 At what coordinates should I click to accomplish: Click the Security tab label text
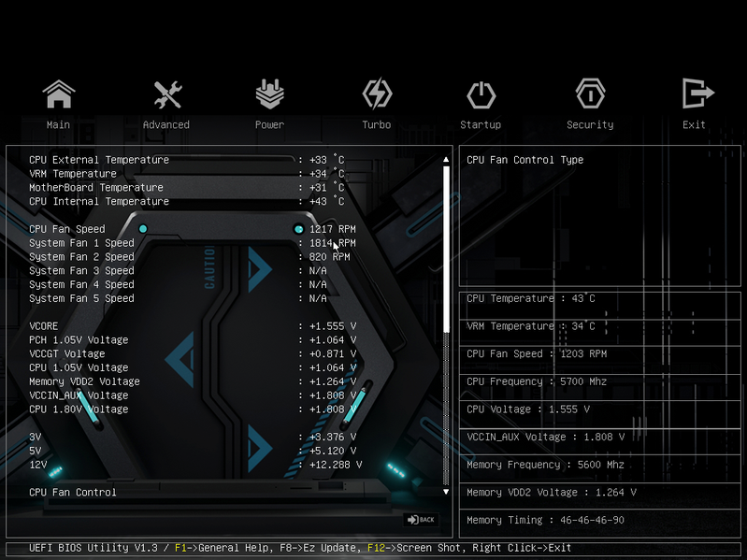590,124
